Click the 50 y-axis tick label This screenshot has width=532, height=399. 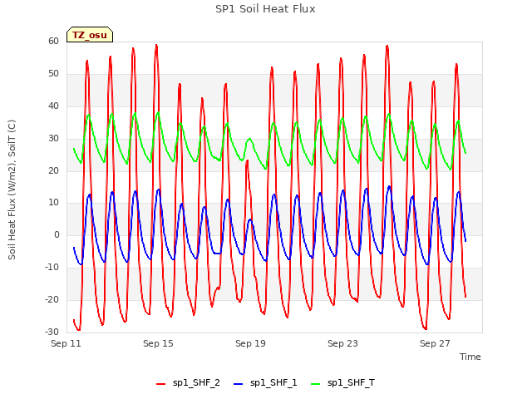(53, 74)
